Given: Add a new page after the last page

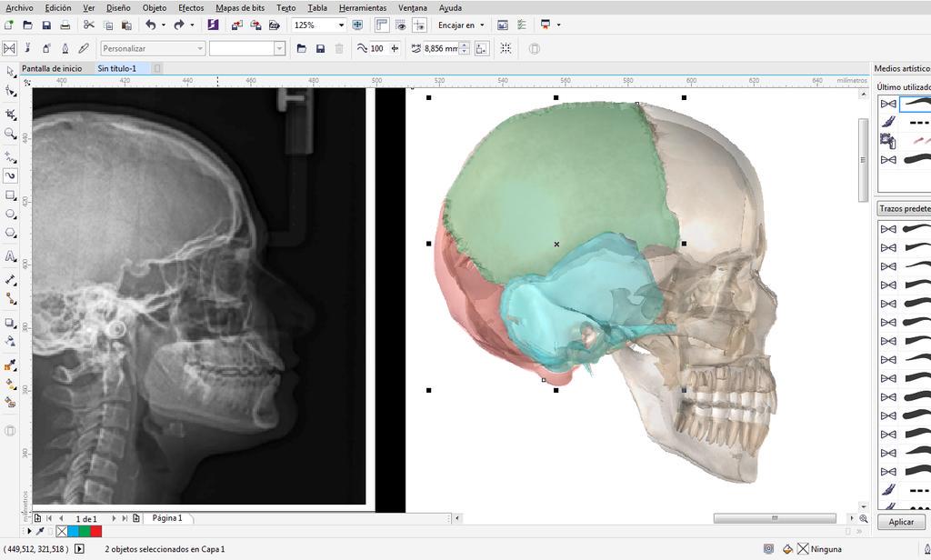Looking at the screenshot, I should click(x=136, y=518).
